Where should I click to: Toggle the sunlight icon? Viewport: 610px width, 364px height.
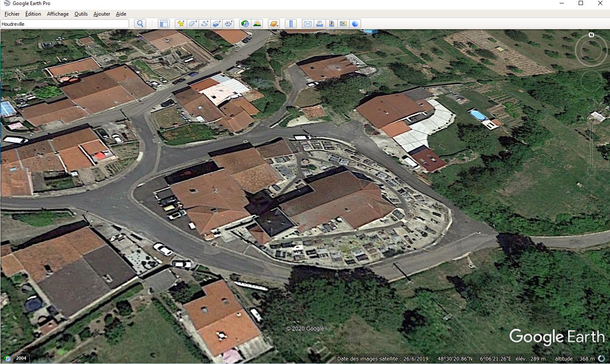(257, 24)
